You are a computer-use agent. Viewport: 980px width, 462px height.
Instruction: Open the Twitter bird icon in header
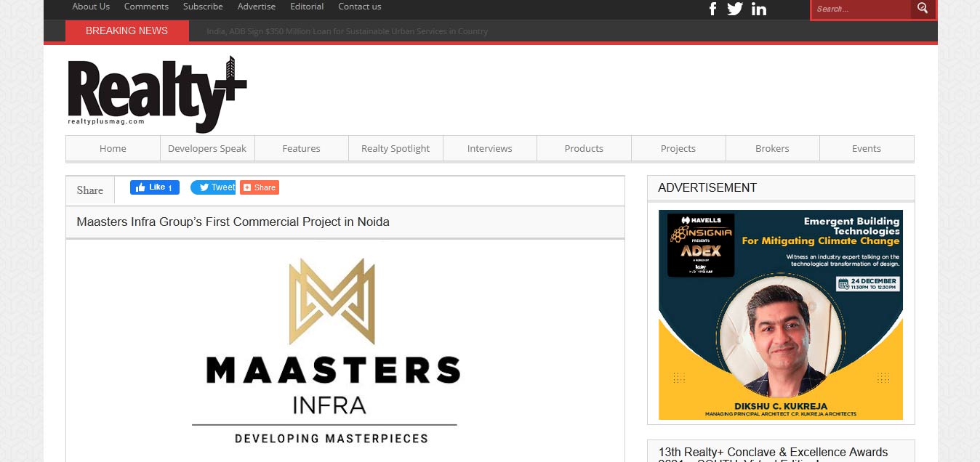click(x=735, y=9)
